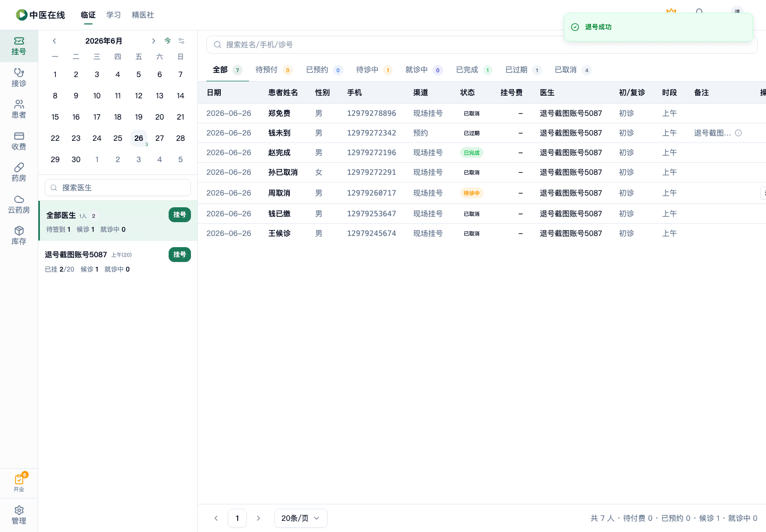The height and width of the screenshot is (532, 766).
Task: Click the user avatar at top right
Action: (x=737, y=11)
